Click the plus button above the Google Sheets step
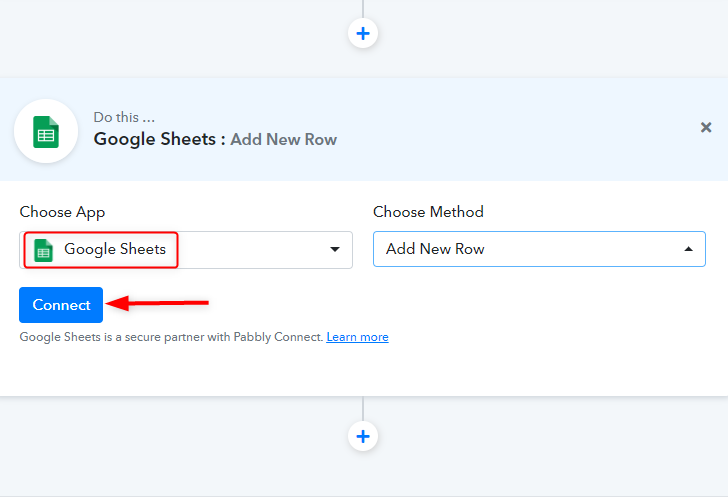The height and width of the screenshot is (500, 728). pos(363,33)
